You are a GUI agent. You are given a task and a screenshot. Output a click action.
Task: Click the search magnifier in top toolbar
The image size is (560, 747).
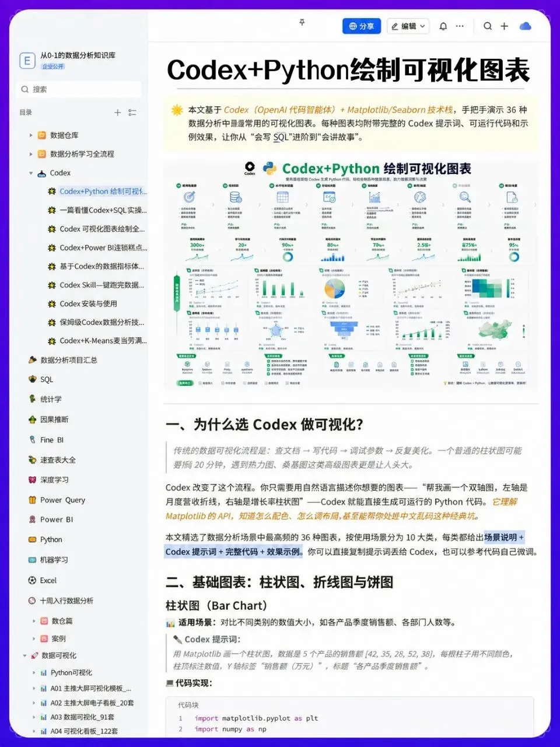pyautogui.click(x=488, y=26)
